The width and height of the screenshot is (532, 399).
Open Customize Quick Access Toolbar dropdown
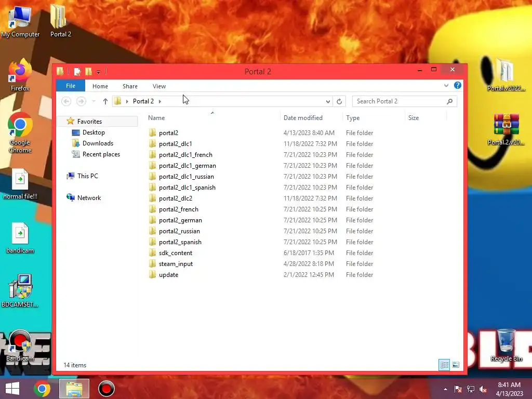click(98, 72)
